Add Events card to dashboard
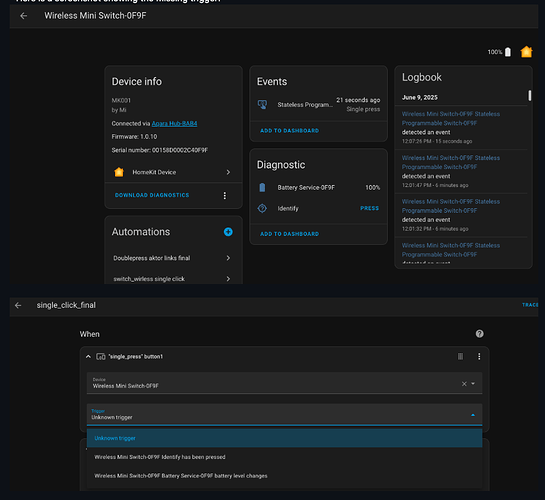Viewport: 545px width, 500px height. click(289, 131)
